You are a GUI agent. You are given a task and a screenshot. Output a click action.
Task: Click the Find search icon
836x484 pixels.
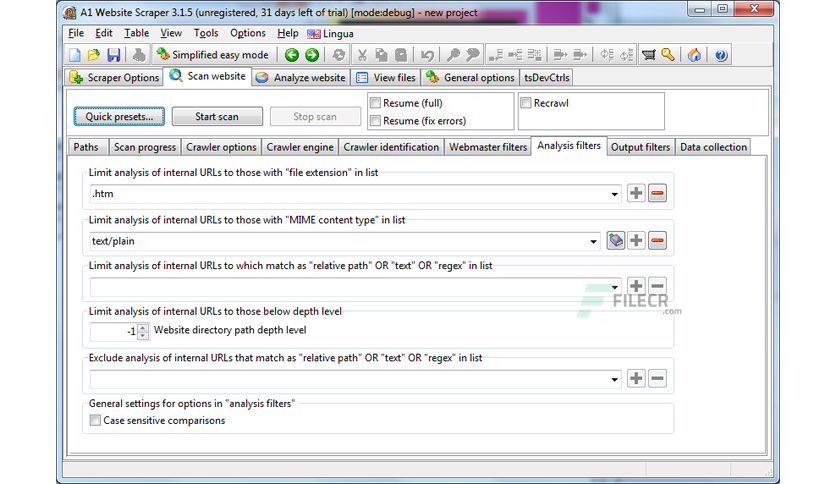(453, 55)
